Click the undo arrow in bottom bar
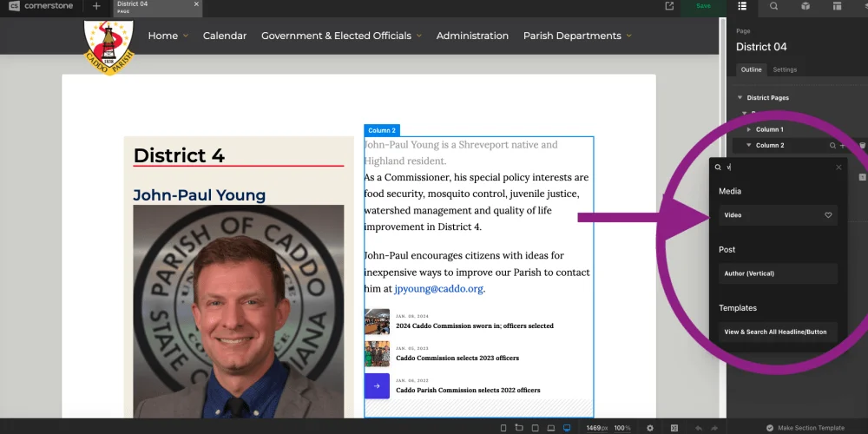 pyautogui.click(x=699, y=428)
